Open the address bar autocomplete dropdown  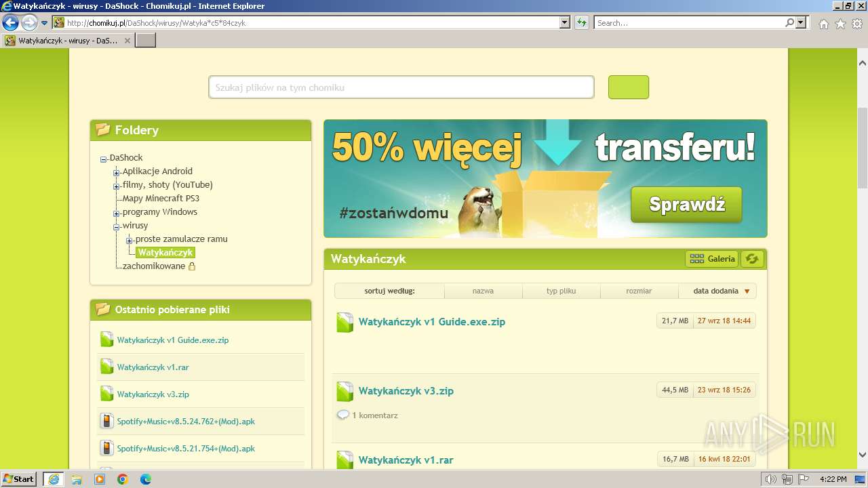click(x=565, y=22)
